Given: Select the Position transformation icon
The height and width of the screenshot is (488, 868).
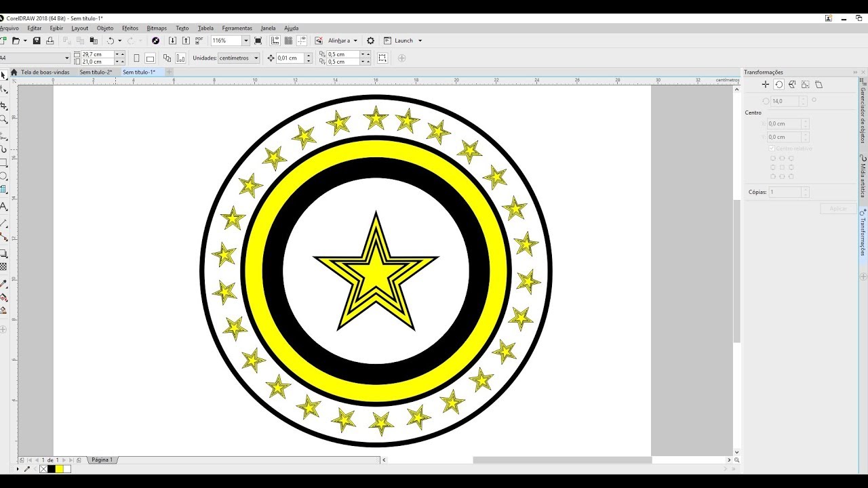Looking at the screenshot, I should (766, 85).
